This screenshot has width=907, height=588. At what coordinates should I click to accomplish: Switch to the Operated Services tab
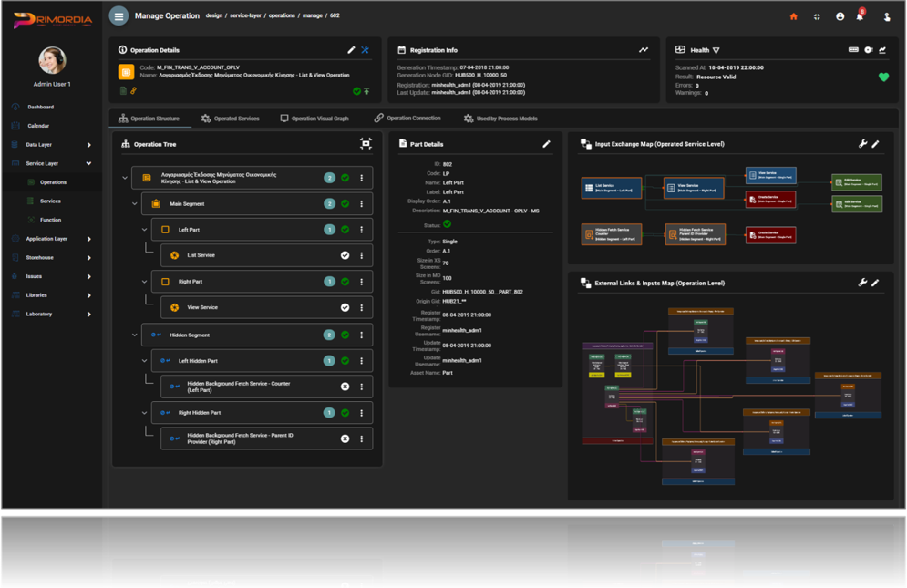(x=230, y=119)
